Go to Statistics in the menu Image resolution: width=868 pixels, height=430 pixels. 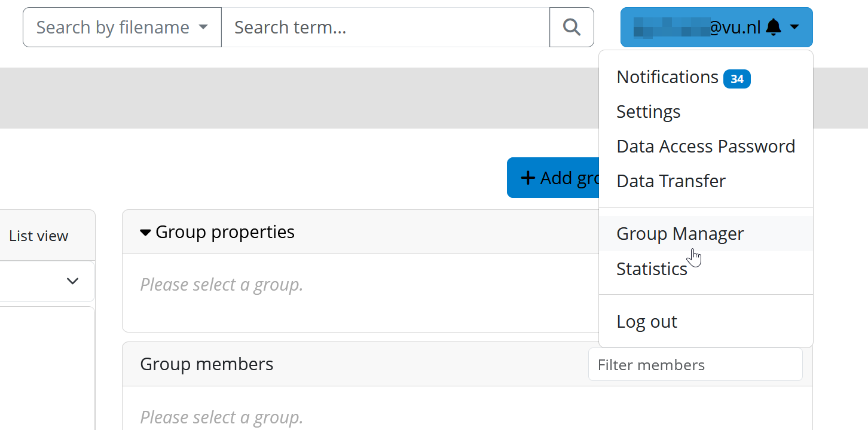[652, 269]
